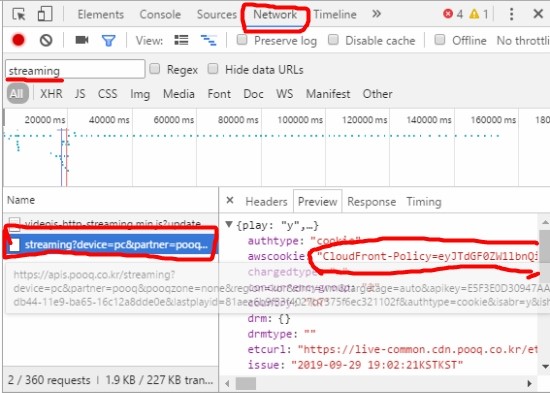Image resolution: width=550 pixels, height=393 pixels.
Task: Select the All filter type
Action: click(x=18, y=94)
